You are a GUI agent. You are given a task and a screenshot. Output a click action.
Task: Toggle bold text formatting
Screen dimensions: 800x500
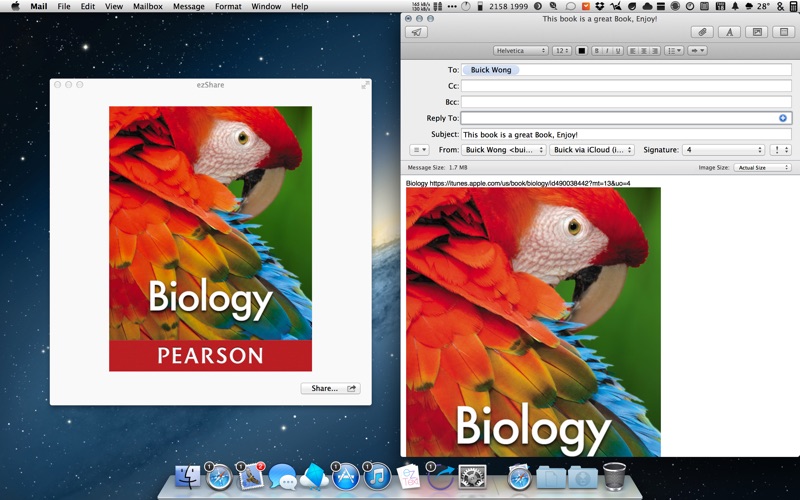click(596, 51)
